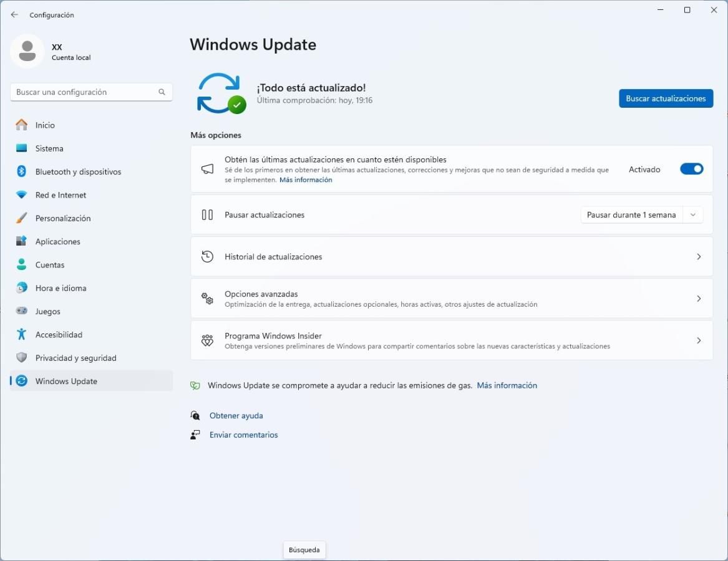Click the Cuentas person icon

click(21, 264)
